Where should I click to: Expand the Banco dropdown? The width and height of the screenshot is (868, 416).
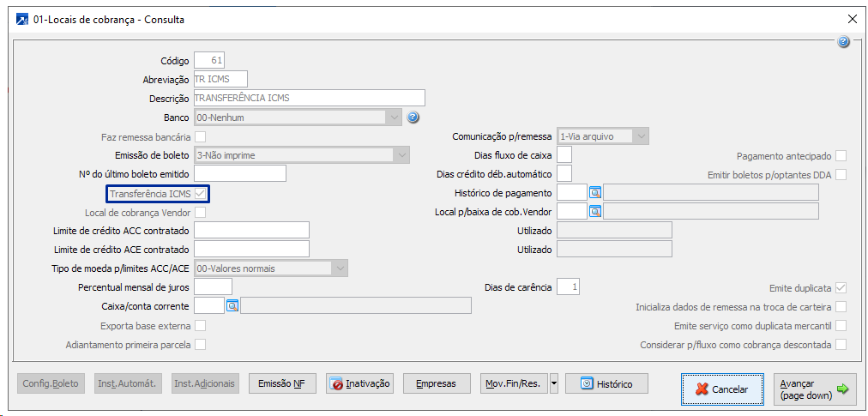click(x=394, y=117)
